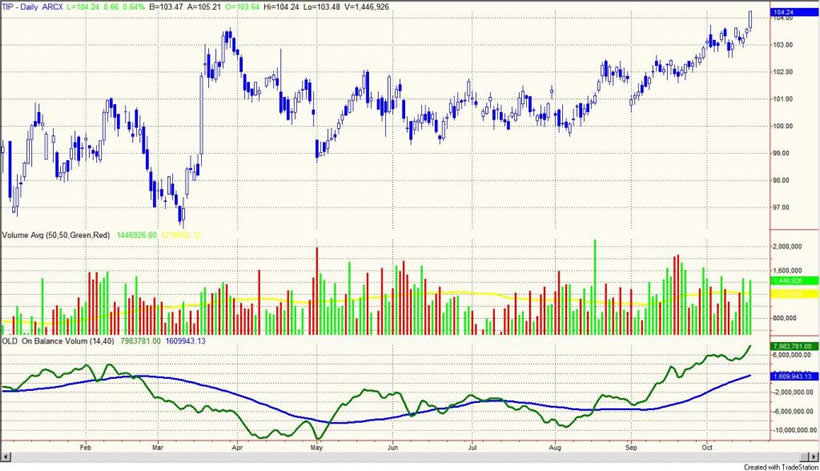The width and height of the screenshot is (820, 471).
Task: Click the 'B=103.47' bid value
Action: click(166, 7)
